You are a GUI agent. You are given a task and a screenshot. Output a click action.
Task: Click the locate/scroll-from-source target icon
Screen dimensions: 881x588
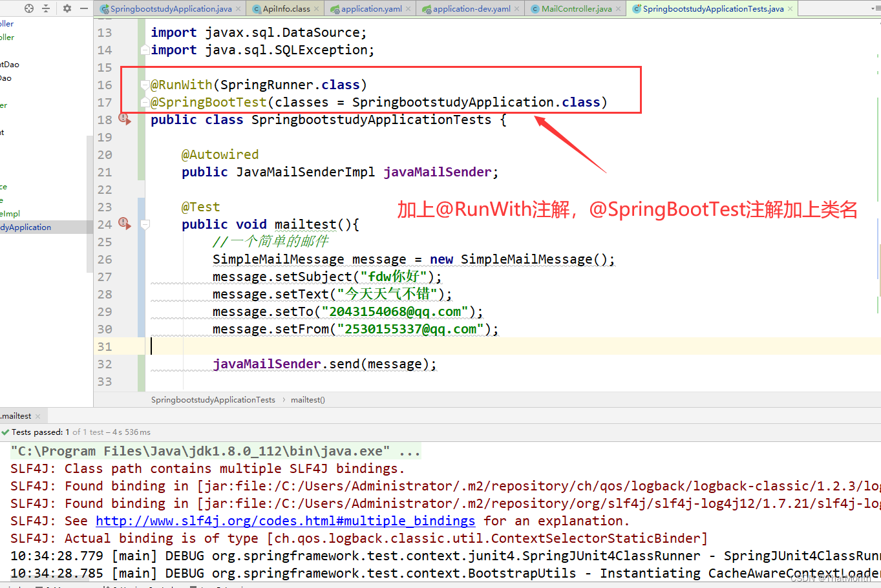pos(29,8)
